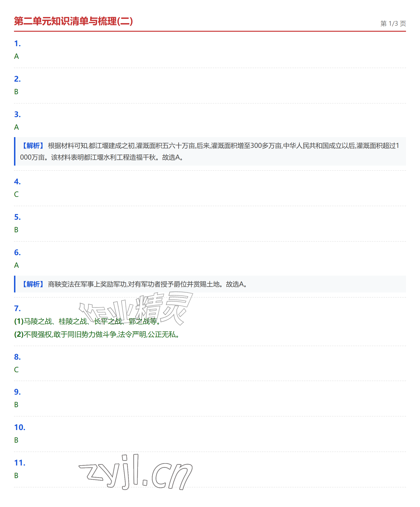Click question number 1.

(17, 43)
